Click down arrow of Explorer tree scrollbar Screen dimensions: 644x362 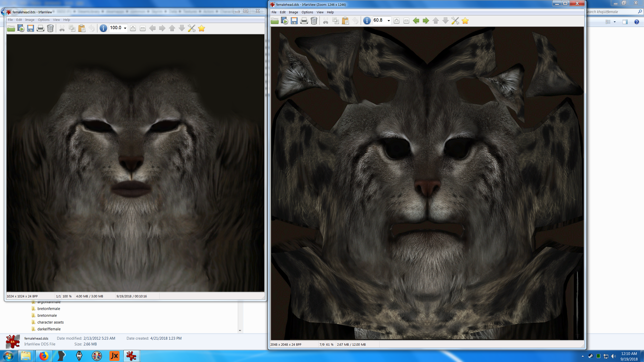click(x=240, y=330)
